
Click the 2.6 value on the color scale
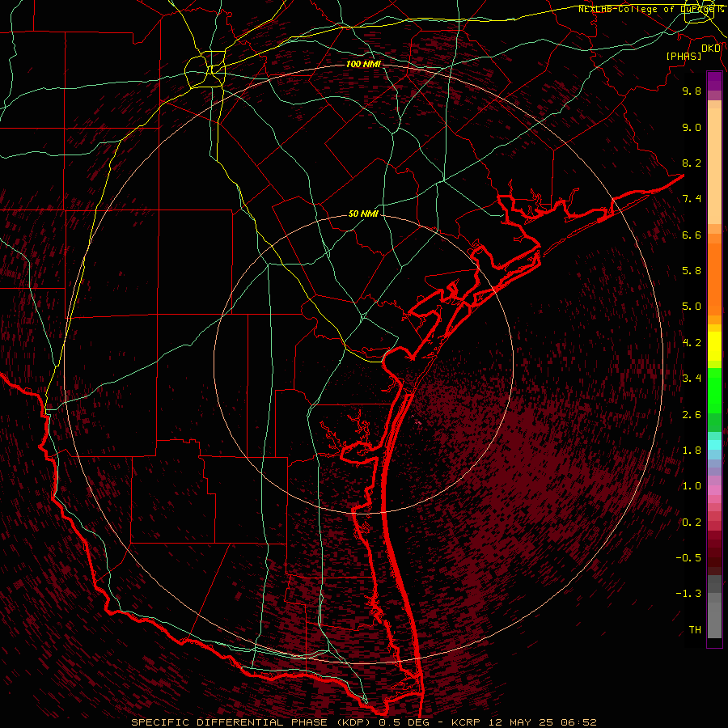tap(692, 415)
